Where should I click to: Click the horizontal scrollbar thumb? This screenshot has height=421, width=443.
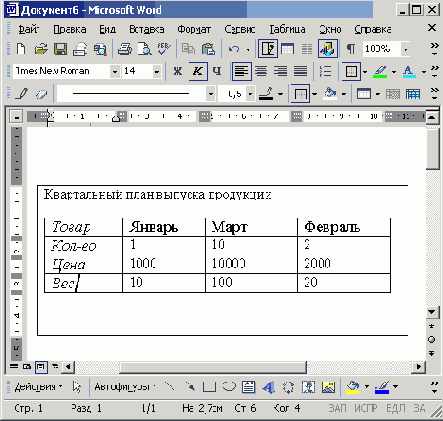[x=213, y=367]
